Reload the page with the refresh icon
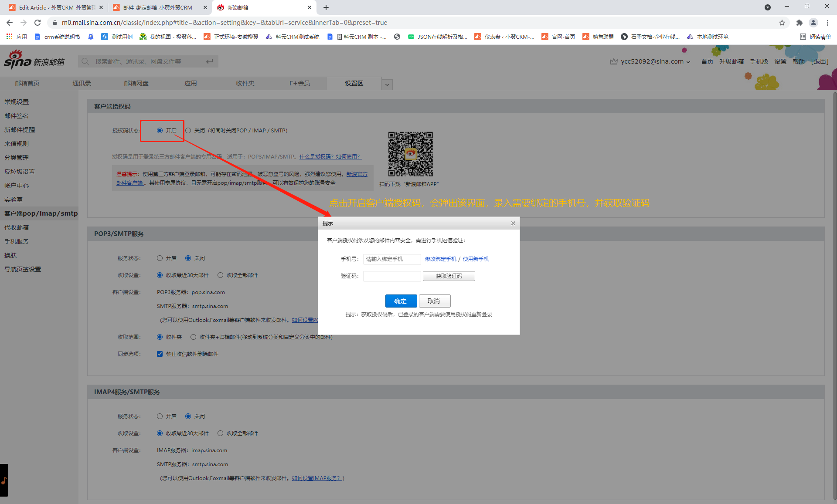The height and width of the screenshot is (504, 837). [x=37, y=23]
